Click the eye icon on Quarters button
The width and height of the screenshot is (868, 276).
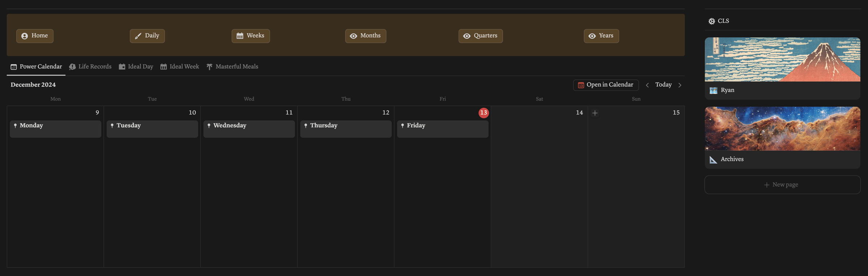467,36
